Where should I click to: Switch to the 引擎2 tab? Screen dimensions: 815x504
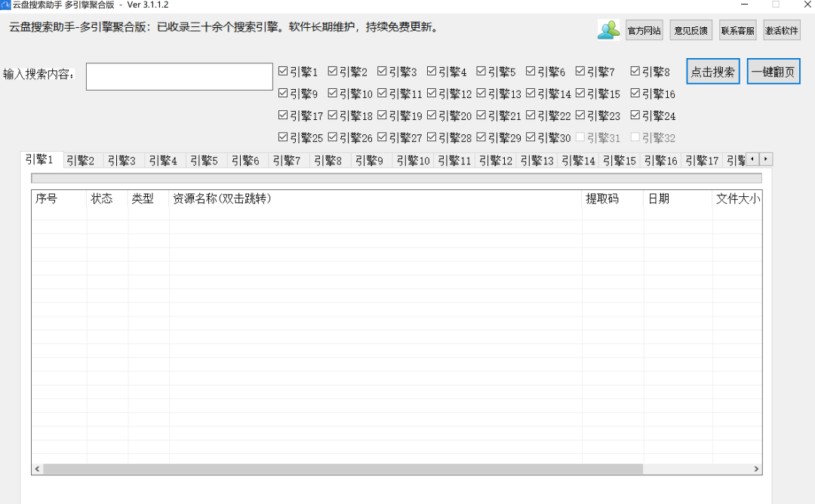[x=83, y=161]
